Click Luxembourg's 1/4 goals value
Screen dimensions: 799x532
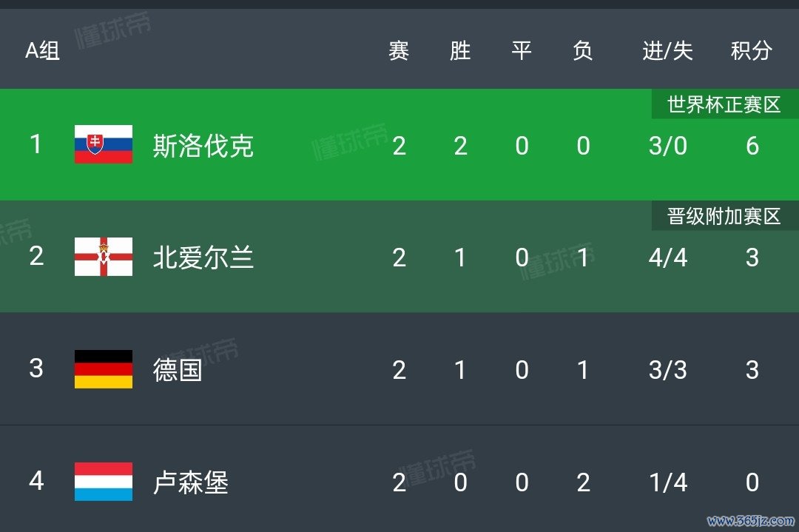[668, 482]
